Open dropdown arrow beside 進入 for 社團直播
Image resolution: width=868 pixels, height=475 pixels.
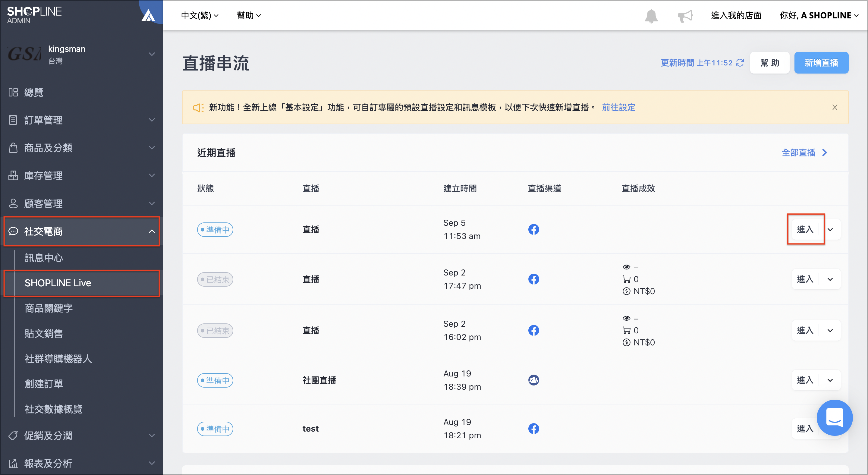click(830, 380)
